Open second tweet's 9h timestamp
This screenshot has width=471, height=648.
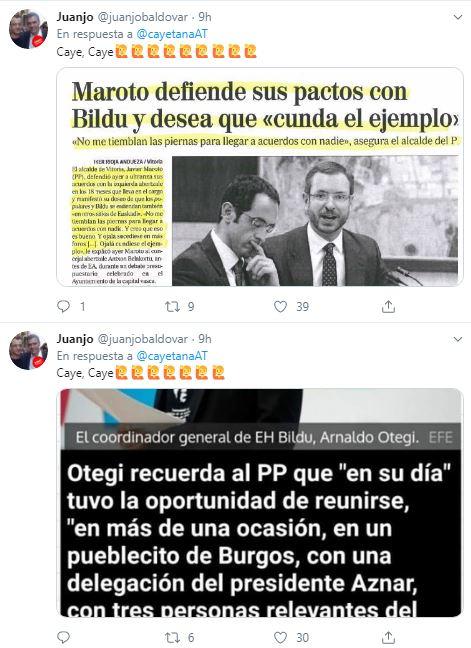tap(205, 339)
